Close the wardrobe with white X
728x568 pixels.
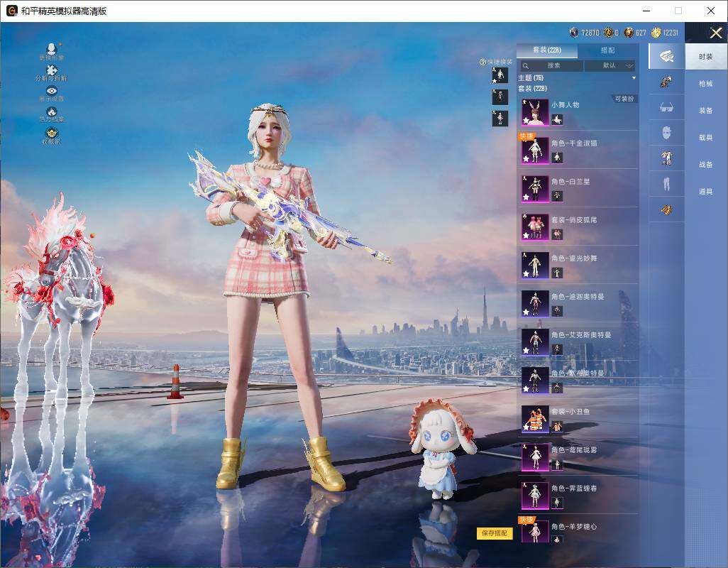tap(715, 33)
